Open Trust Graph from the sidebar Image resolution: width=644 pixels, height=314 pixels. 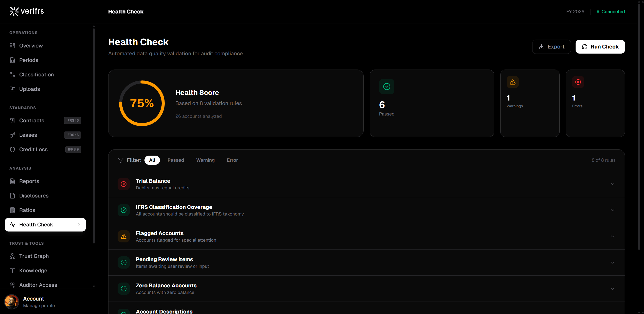point(34,256)
